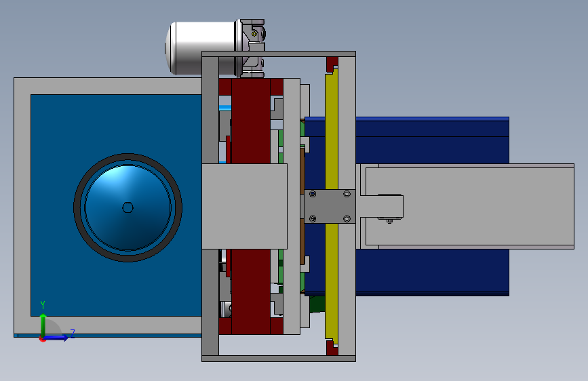Image resolution: width=588 pixels, height=381 pixels.
Task: Select the brown part behind the mounting plate
Action: pos(302,172)
